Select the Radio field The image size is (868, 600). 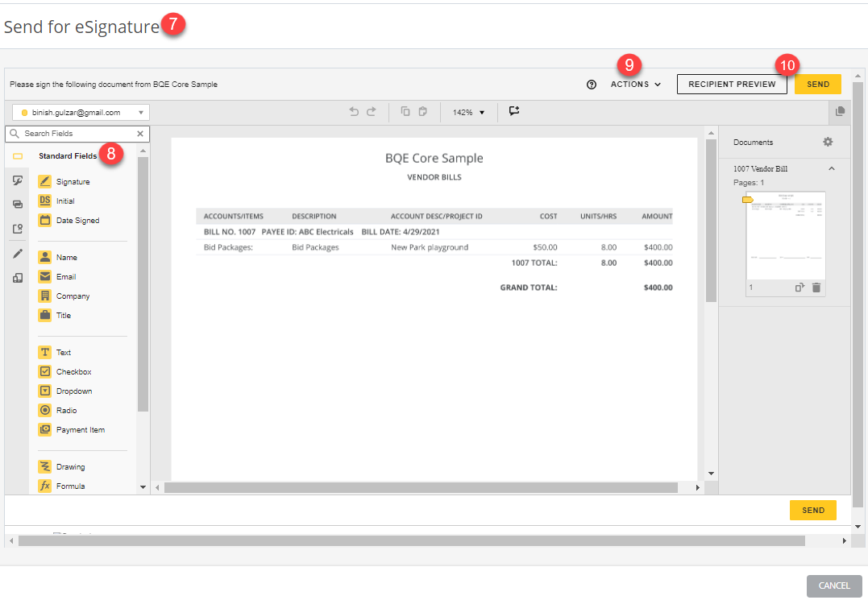pos(57,411)
